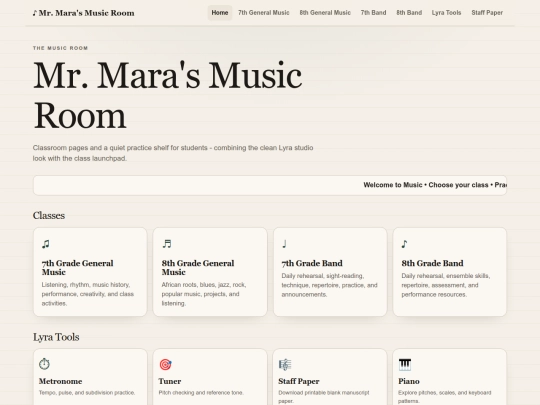Open the Metronome stopwatch icon
The width and height of the screenshot is (540, 405).
point(44,364)
